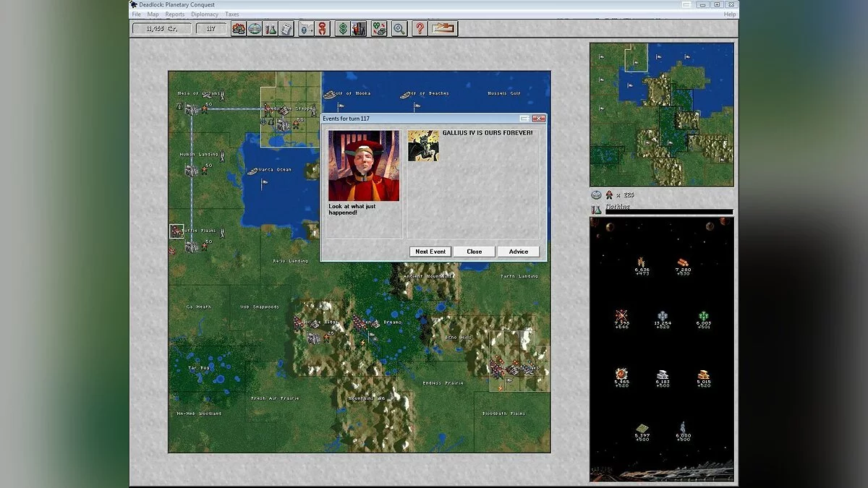Select the ship in Varca Ocean
The image size is (868, 488).
[253, 171]
